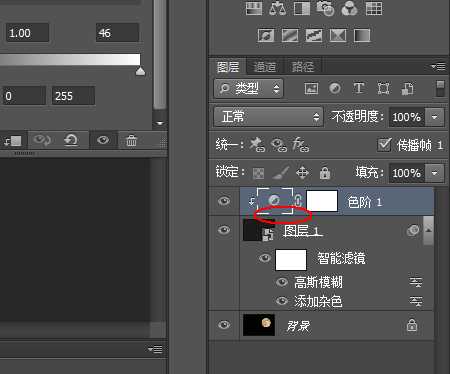The width and height of the screenshot is (450, 374).
Task: Click unify layer position icon
Action: tap(257, 145)
